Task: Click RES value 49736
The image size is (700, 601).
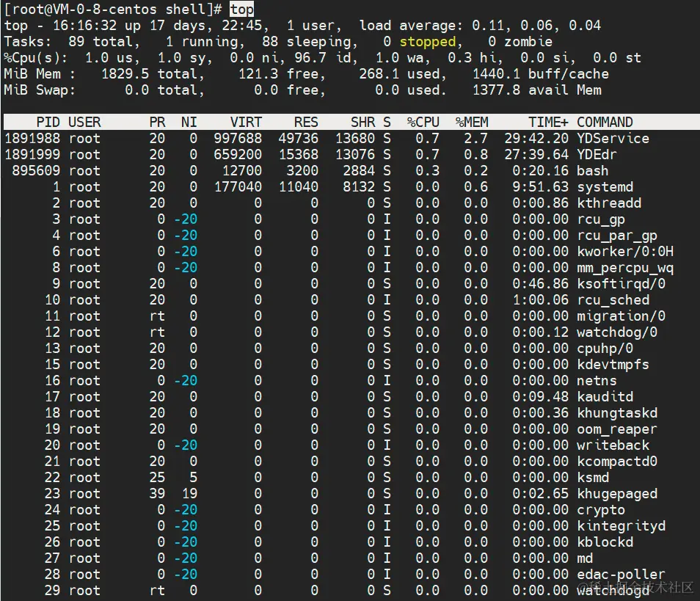Action: (x=298, y=139)
